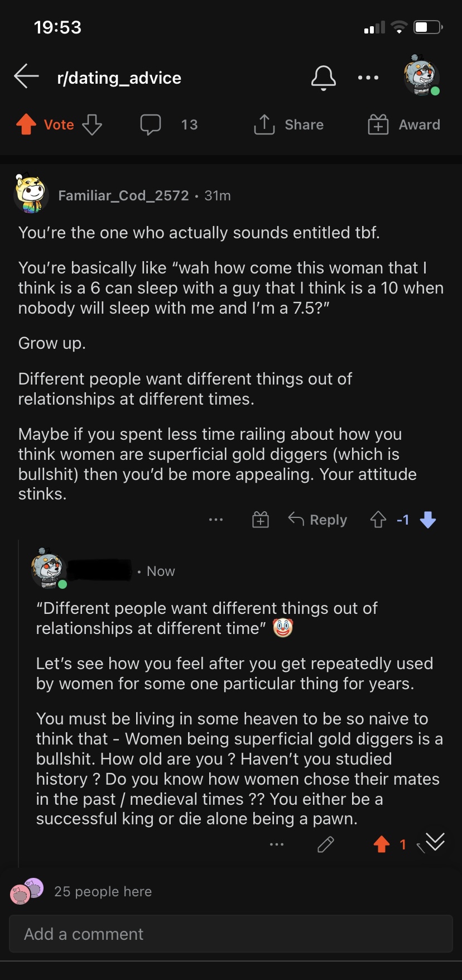Toggle the post downvote arrow
The width and height of the screenshot is (462, 980).
[x=92, y=124]
